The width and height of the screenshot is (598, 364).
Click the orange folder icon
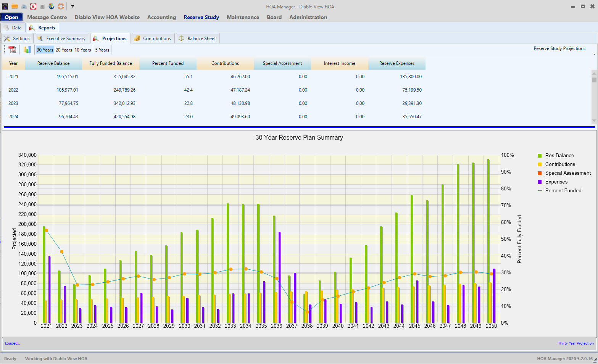pos(15,6)
